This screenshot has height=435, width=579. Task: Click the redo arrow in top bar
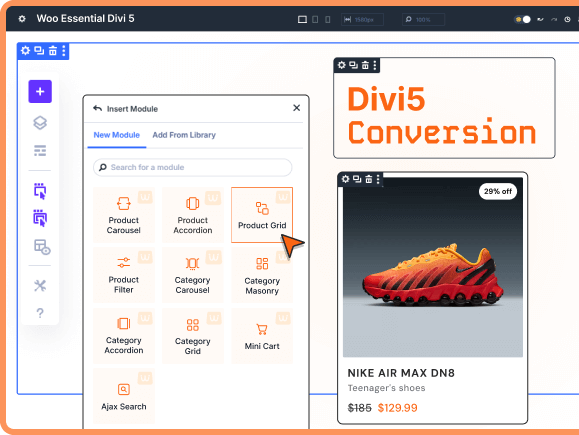(x=554, y=19)
